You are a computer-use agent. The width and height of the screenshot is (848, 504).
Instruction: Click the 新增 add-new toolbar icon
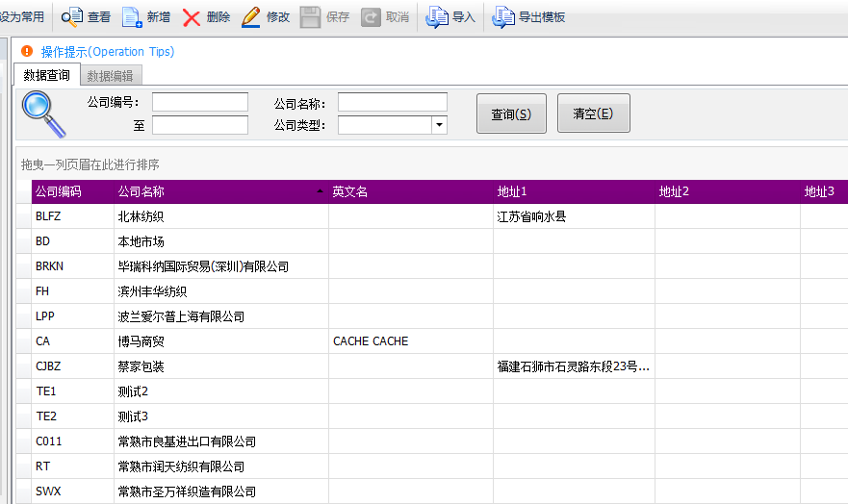pos(132,17)
